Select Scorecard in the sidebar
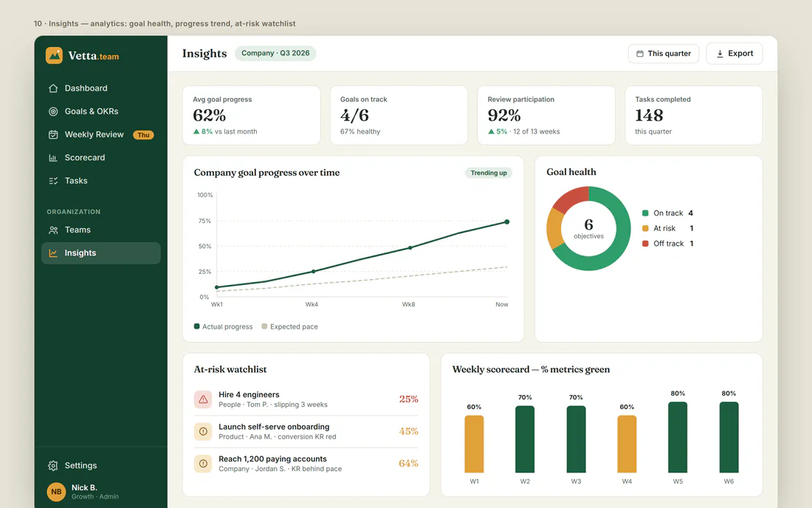The image size is (812, 508). coord(101,157)
